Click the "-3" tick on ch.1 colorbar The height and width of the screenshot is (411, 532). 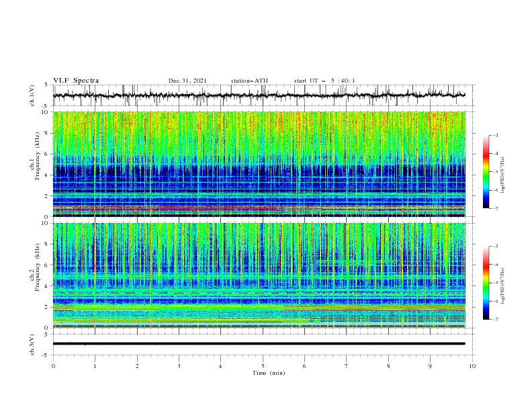[495, 135]
